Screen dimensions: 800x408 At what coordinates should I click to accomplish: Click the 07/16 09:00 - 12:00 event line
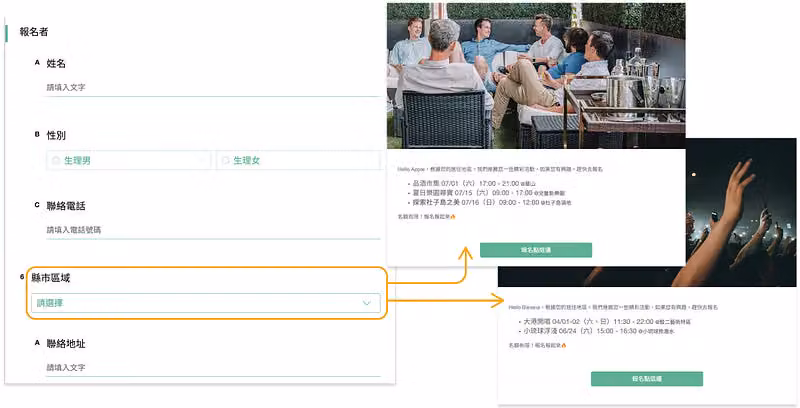coord(492,202)
